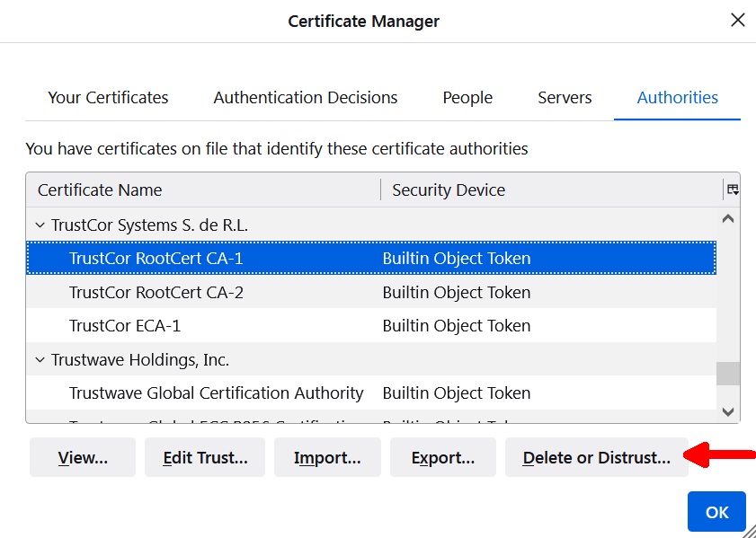
Task: Go to the People tab
Action: click(x=467, y=98)
